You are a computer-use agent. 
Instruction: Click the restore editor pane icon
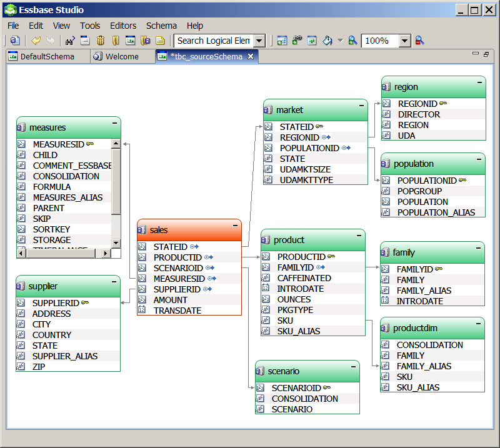486,54
